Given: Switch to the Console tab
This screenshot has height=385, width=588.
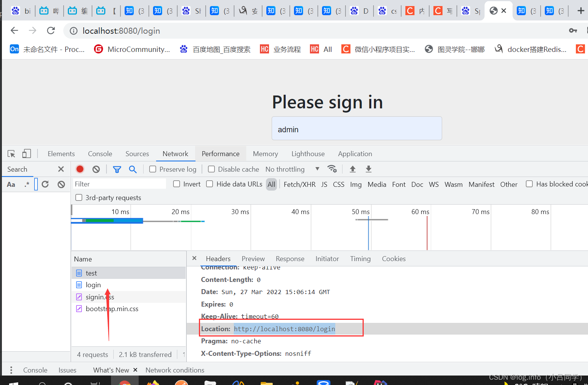Looking at the screenshot, I should coord(100,154).
